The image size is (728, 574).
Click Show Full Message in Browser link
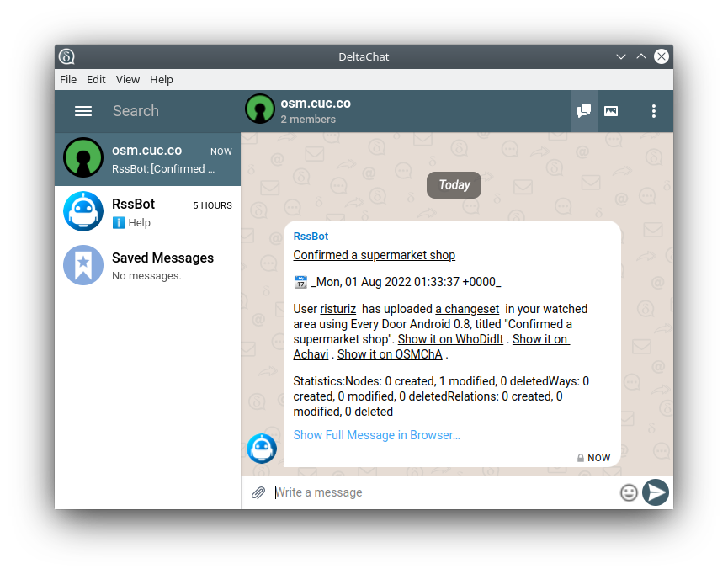click(376, 435)
